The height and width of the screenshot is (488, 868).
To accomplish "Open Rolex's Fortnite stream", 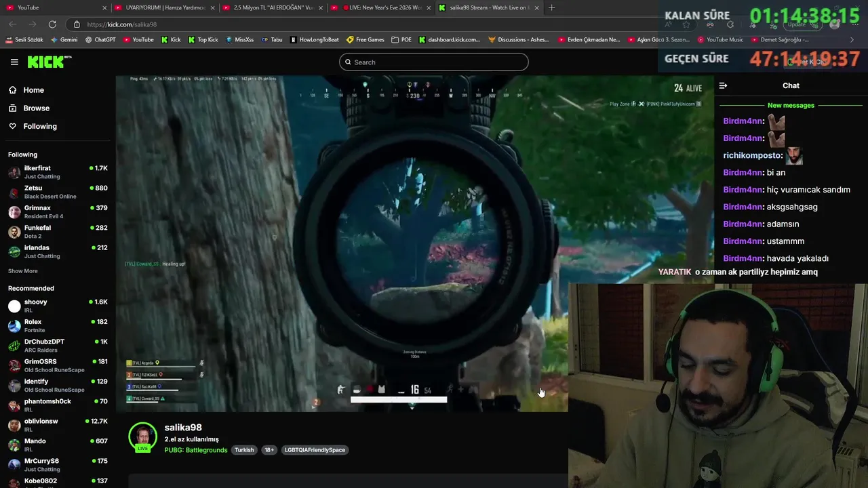I will click(58, 326).
